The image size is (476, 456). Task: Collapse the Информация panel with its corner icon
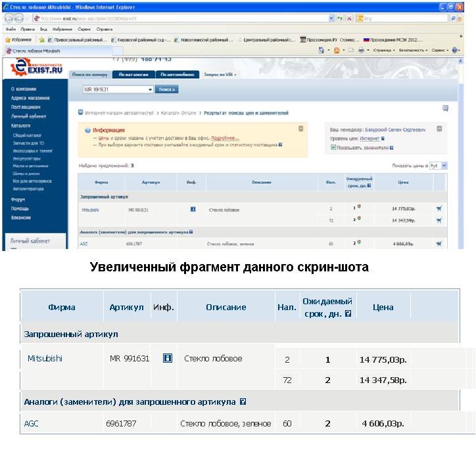tap(301, 129)
